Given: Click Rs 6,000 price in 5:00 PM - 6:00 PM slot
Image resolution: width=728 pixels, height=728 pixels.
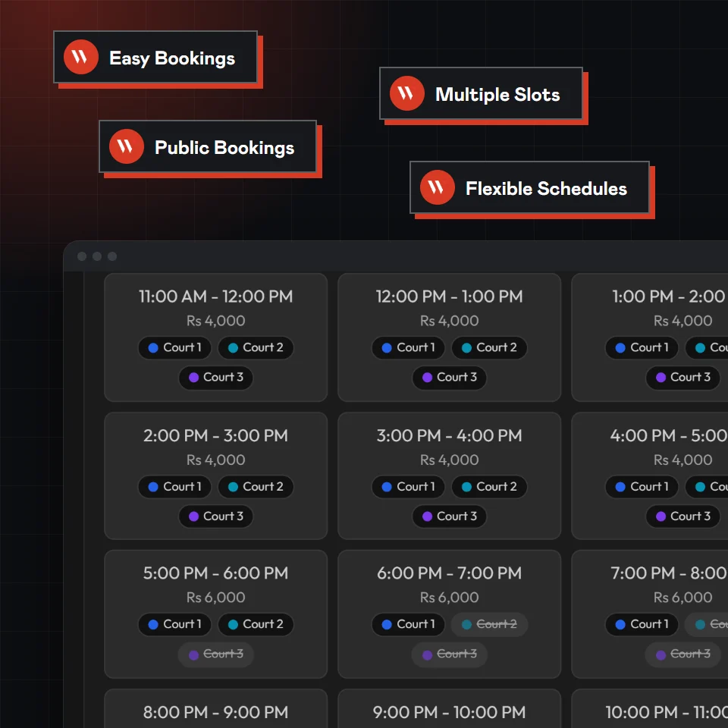Looking at the screenshot, I should click(216, 598).
